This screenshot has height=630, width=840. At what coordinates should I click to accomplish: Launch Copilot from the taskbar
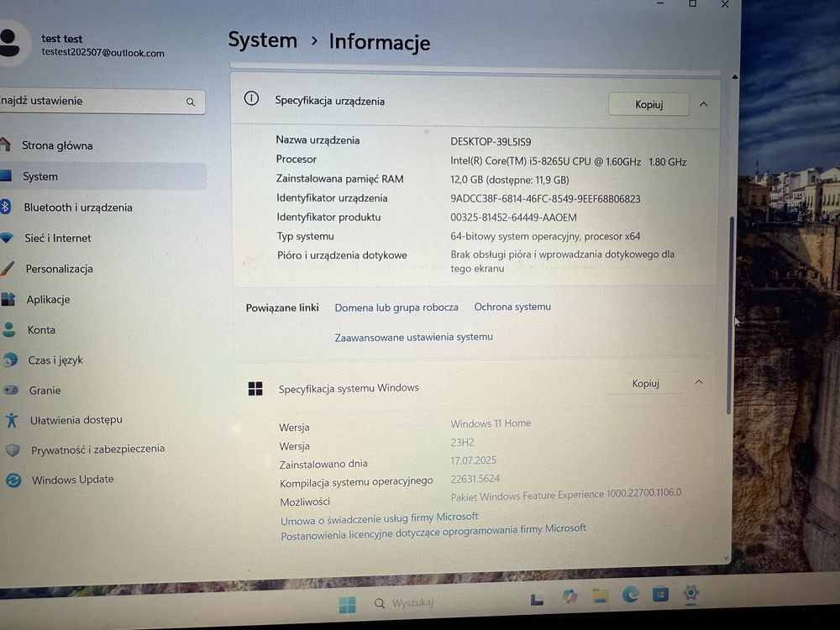pyautogui.click(x=570, y=596)
